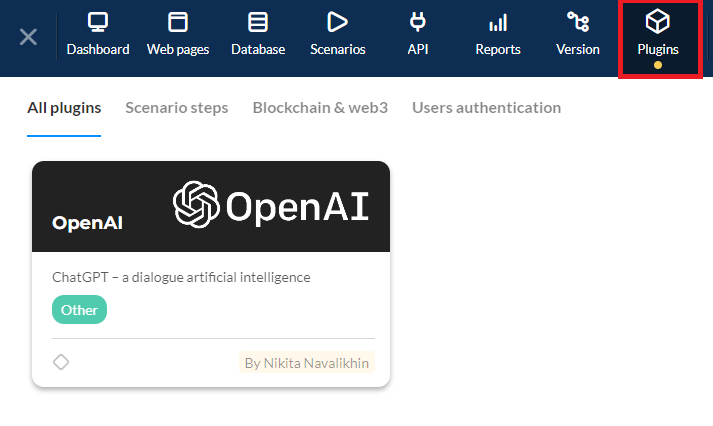Open the Reports bar chart icon

498,22
